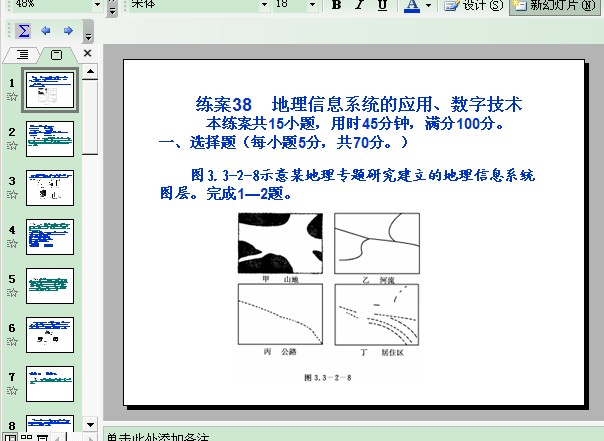This screenshot has width=604, height=441.
Task: Switch to the Outline tab
Action: pyautogui.click(x=22, y=54)
